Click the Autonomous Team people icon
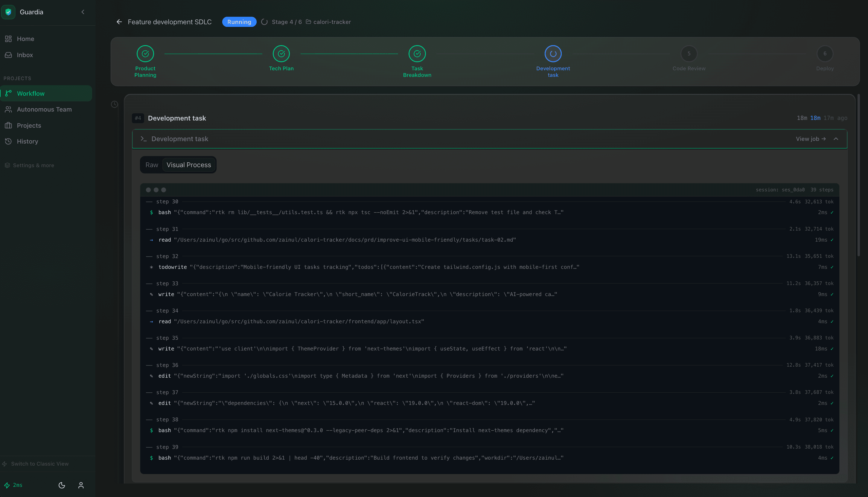 pos(8,109)
